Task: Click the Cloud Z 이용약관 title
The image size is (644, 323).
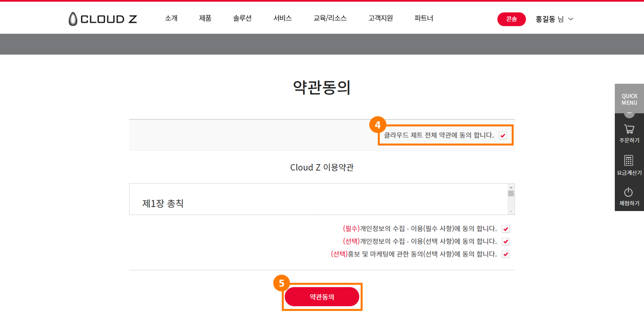Action: coord(322,167)
